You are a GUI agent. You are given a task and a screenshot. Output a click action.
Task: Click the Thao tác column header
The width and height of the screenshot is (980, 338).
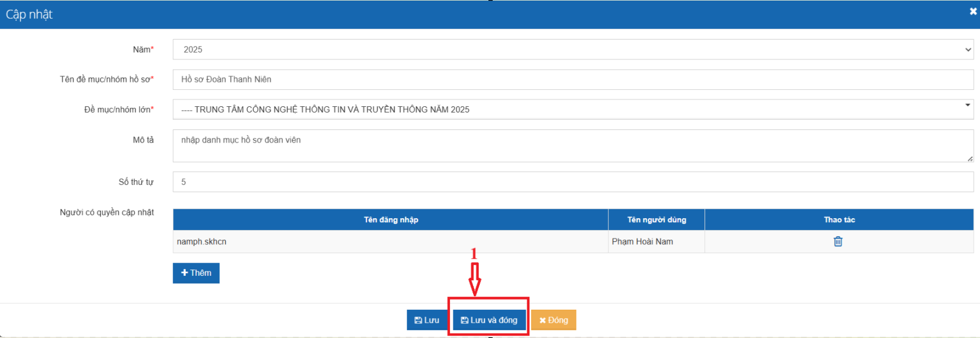click(839, 220)
